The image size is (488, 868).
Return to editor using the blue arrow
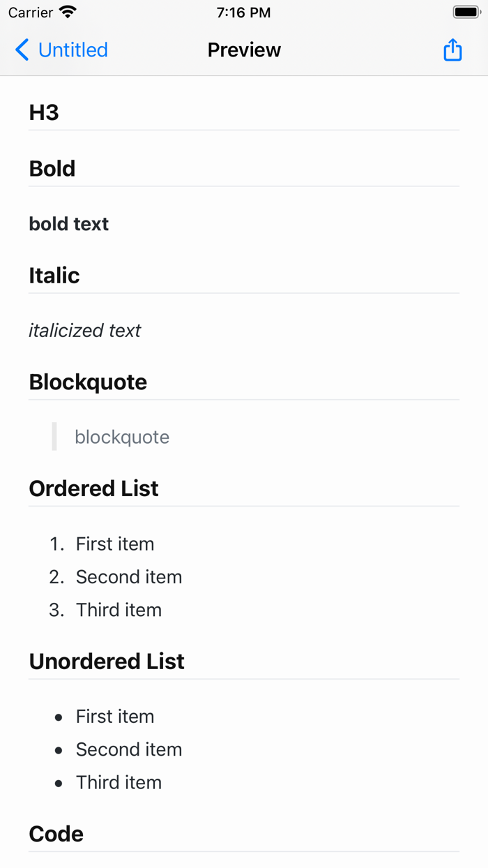[22, 50]
